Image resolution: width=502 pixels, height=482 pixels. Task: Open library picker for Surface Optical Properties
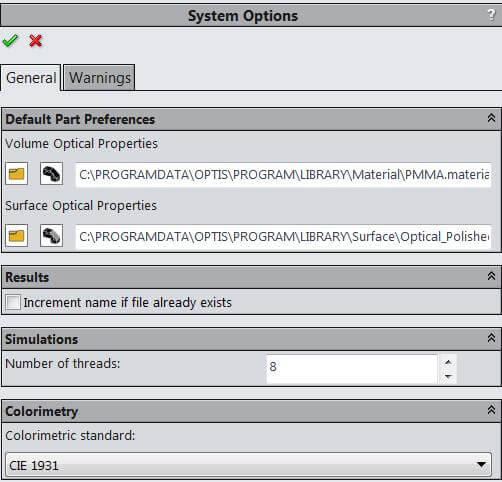pos(51,236)
